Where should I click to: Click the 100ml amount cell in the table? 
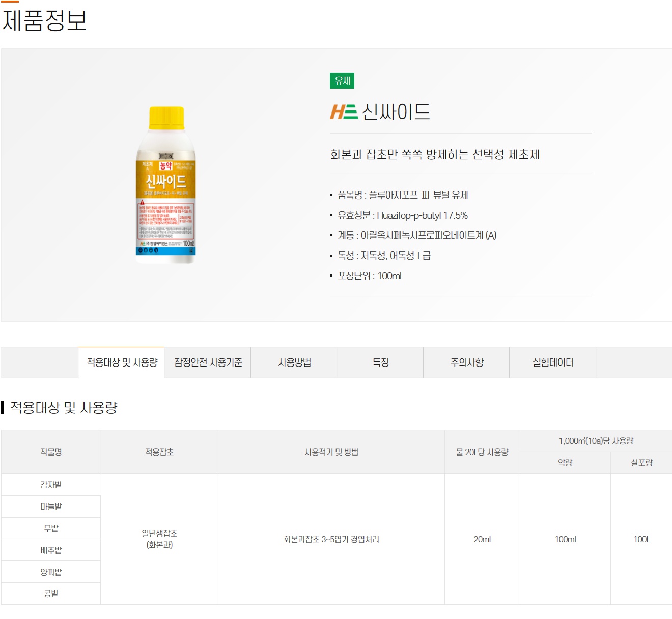[x=565, y=539]
